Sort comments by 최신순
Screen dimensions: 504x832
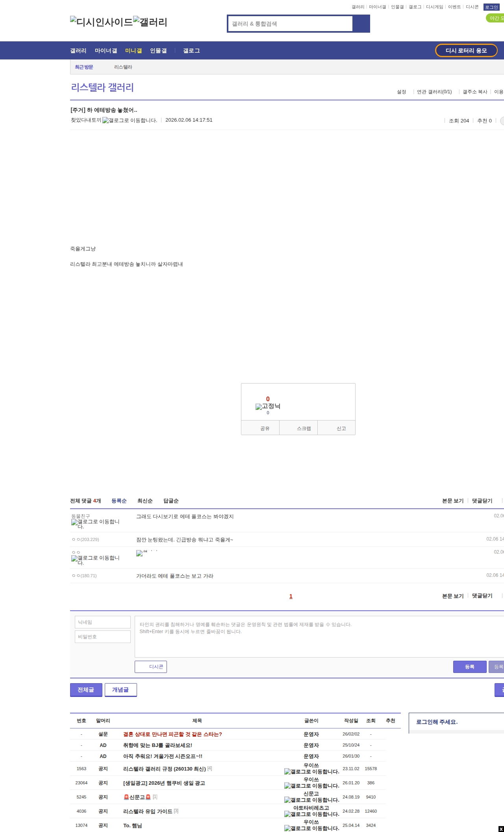coord(145,501)
